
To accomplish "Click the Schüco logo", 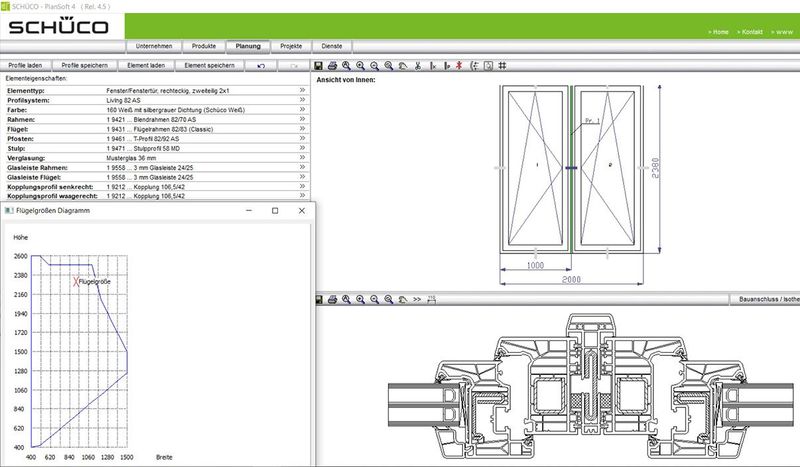I will (59, 27).
